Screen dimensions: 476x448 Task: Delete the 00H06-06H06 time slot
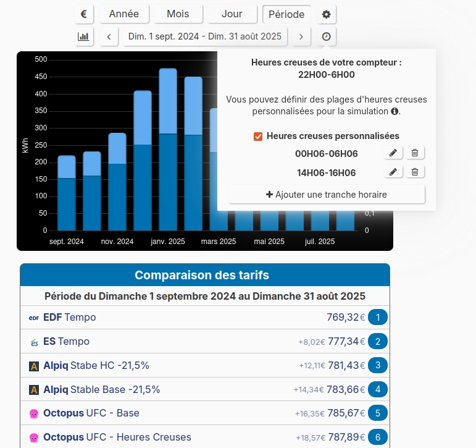(415, 153)
